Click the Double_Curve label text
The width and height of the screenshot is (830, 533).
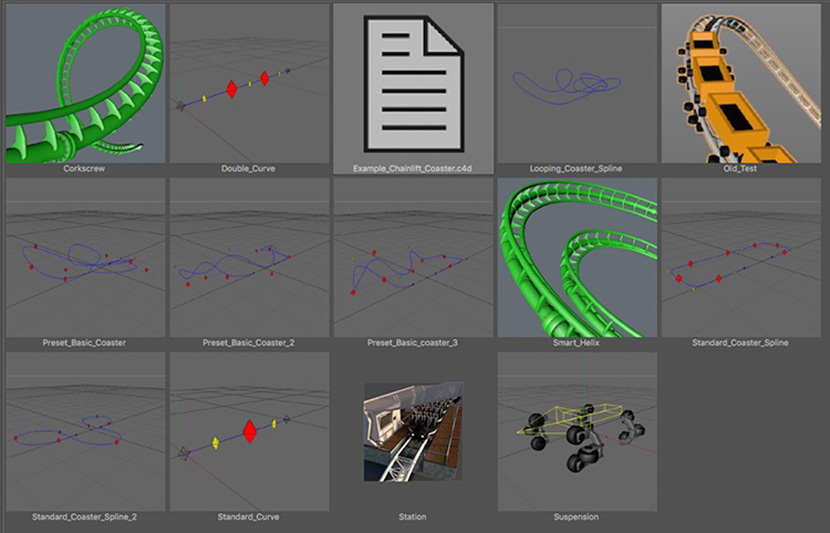[248, 169]
